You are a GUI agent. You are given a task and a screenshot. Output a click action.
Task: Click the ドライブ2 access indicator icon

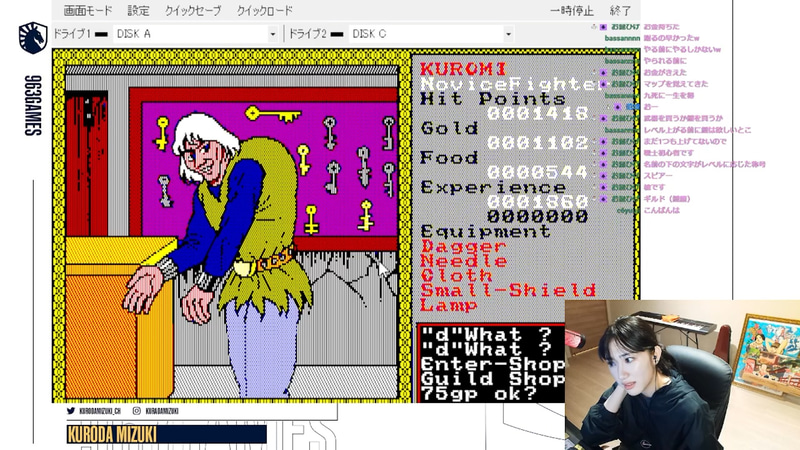[337, 34]
